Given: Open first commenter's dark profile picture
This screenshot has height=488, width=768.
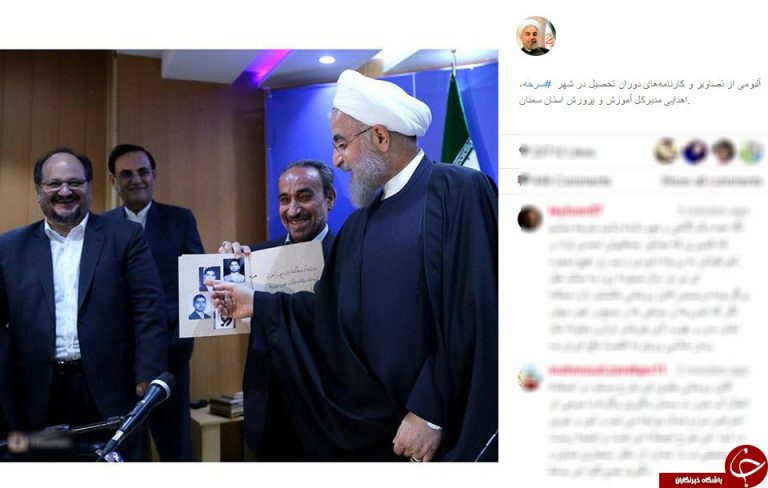Looking at the screenshot, I should pyautogui.click(x=530, y=218).
